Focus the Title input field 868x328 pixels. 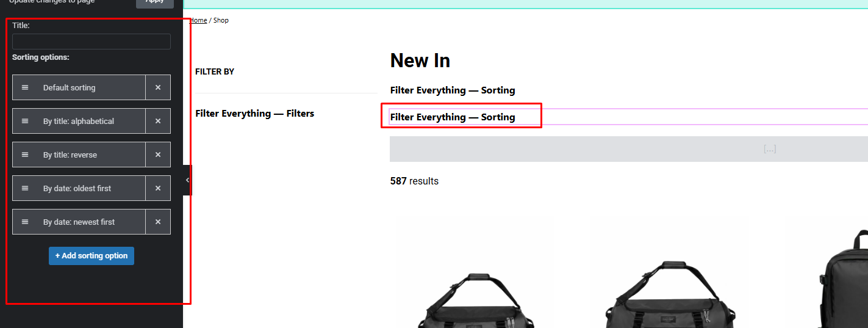coord(91,42)
